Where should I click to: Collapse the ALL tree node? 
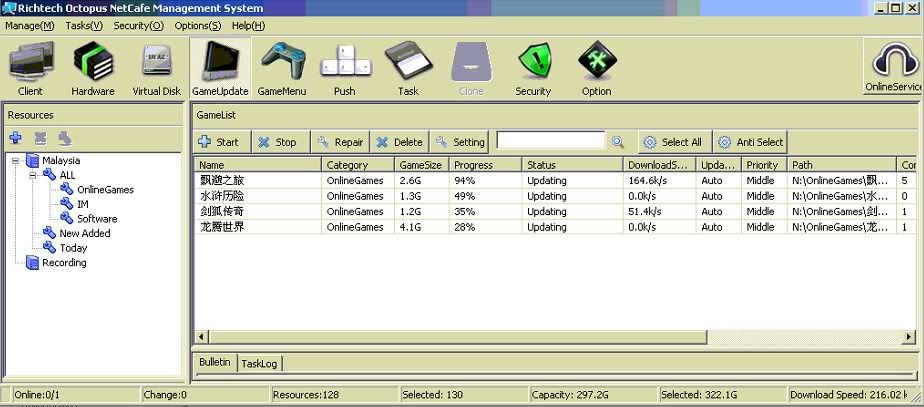coord(33,175)
